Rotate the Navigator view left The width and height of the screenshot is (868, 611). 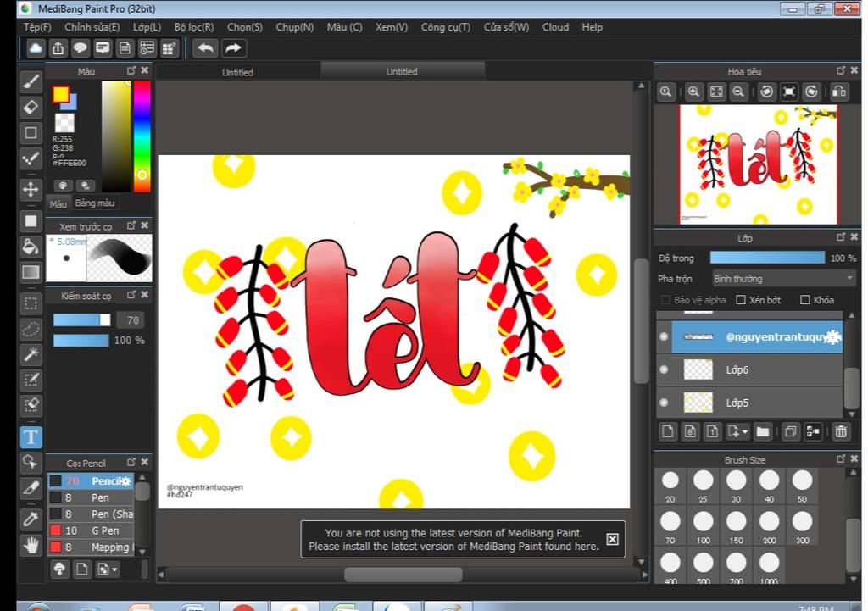[766, 92]
